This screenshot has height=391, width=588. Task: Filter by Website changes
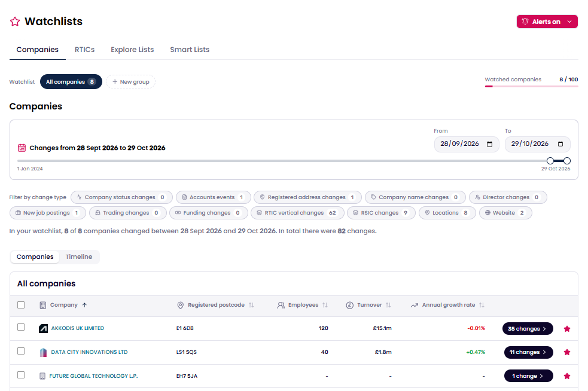click(x=505, y=213)
